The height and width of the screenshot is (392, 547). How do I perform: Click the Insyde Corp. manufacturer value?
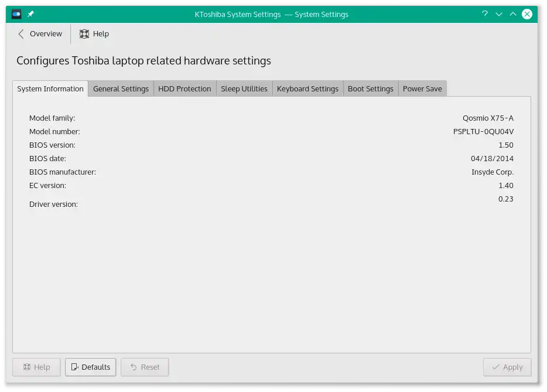coord(492,172)
